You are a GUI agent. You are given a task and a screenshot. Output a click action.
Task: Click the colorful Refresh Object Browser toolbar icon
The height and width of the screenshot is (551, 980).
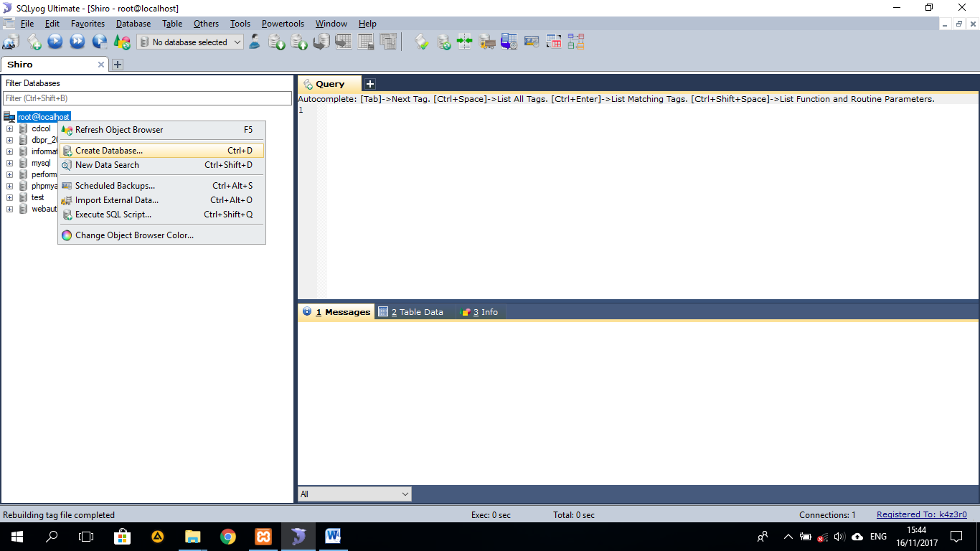click(122, 42)
